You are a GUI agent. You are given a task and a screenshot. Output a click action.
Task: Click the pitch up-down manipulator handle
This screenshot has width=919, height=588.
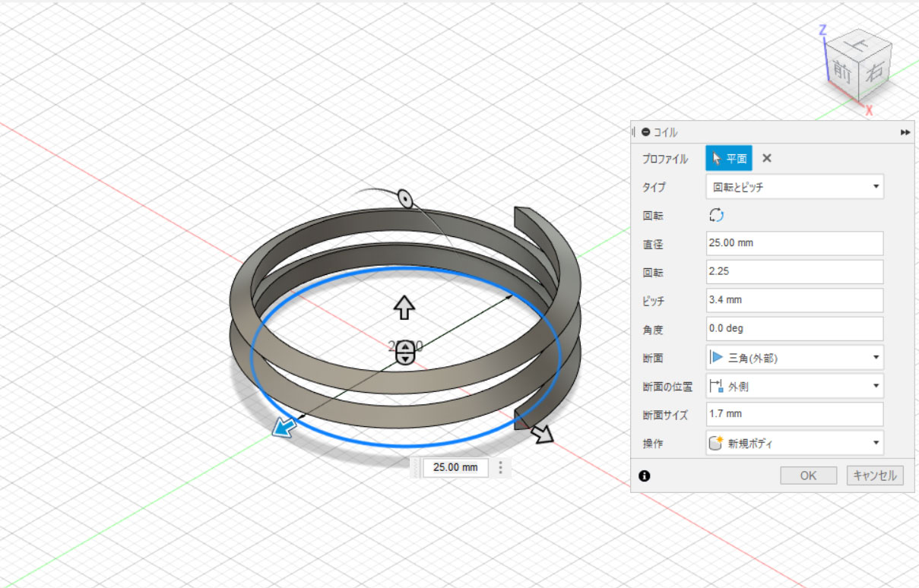pos(406,352)
